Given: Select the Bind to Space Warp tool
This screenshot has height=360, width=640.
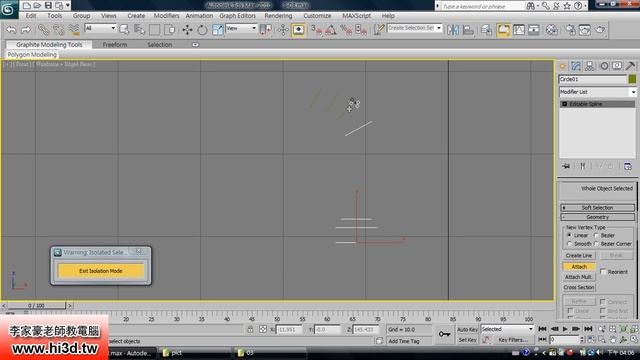Looking at the screenshot, I should pyautogui.click(x=74, y=30).
